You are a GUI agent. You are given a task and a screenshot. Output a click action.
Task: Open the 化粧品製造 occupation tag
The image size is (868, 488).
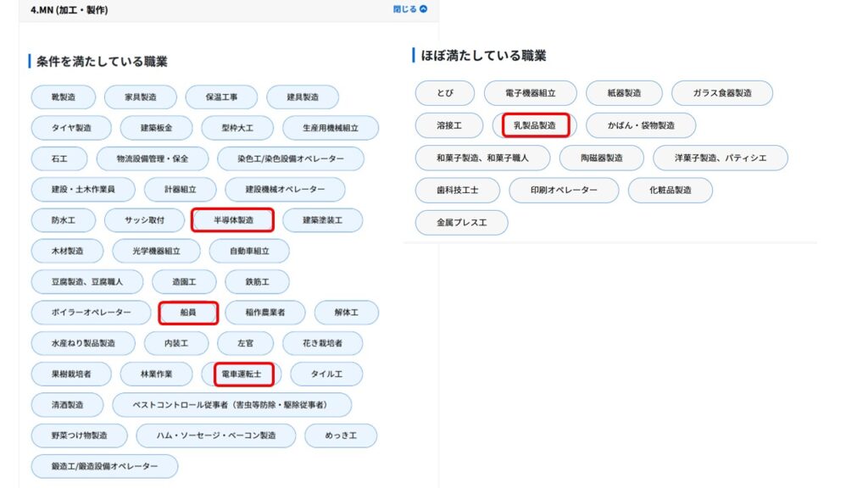(670, 190)
